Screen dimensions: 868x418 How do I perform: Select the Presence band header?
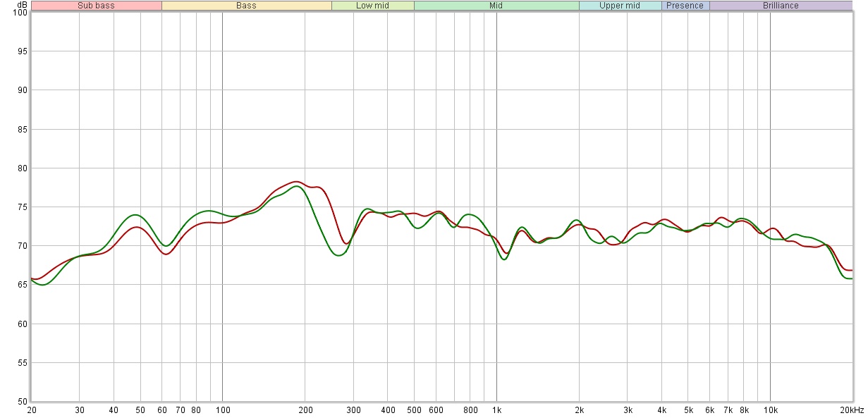click(685, 6)
